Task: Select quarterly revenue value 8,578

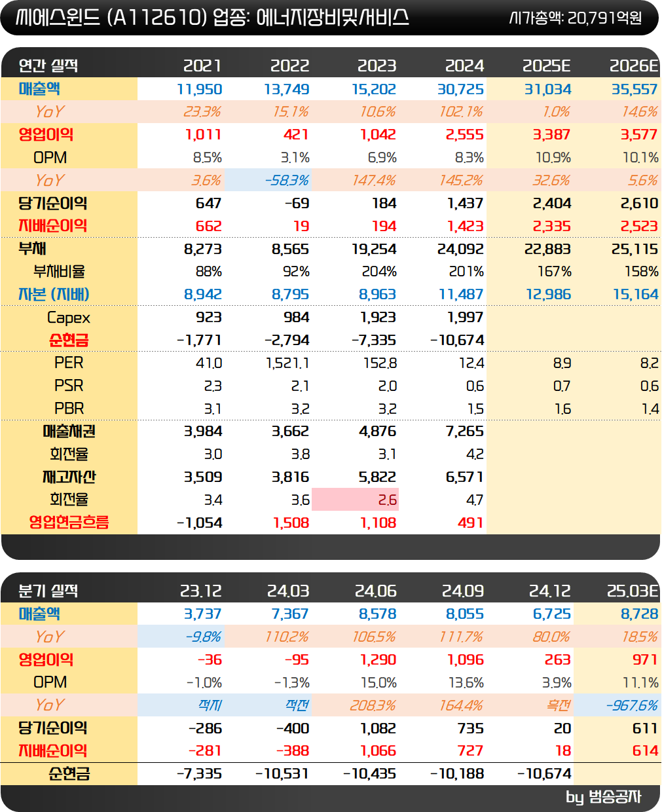Action: [x=378, y=614]
